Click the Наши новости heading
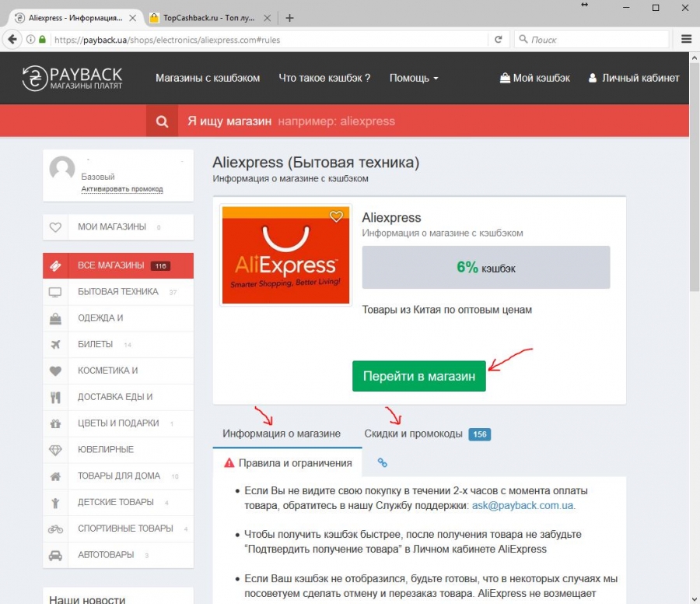The width and height of the screenshot is (700, 604). coord(87,599)
